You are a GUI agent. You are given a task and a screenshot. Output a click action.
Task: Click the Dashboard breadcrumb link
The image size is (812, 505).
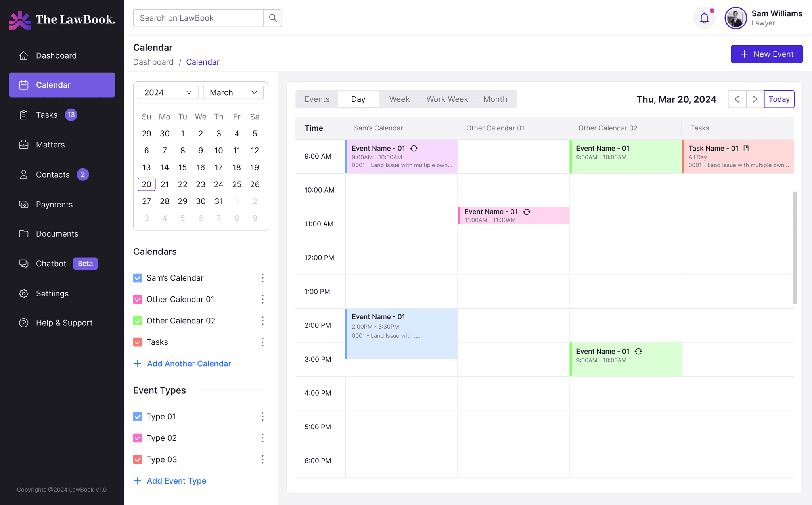coord(153,62)
